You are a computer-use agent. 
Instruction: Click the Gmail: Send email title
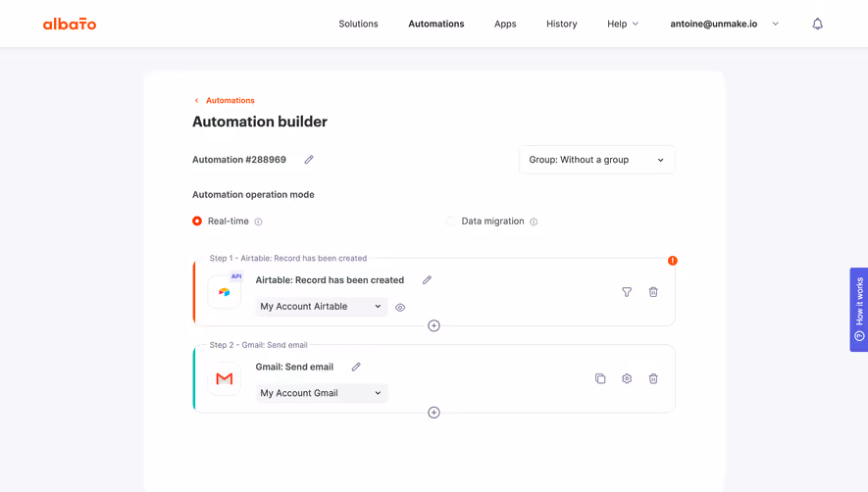point(294,367)
